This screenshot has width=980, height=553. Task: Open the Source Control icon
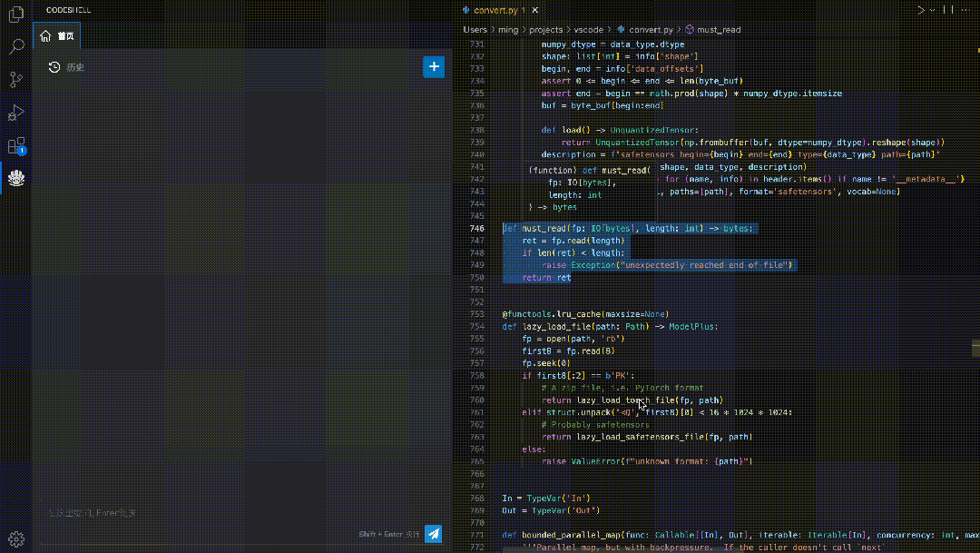click(x=16, y=79)
